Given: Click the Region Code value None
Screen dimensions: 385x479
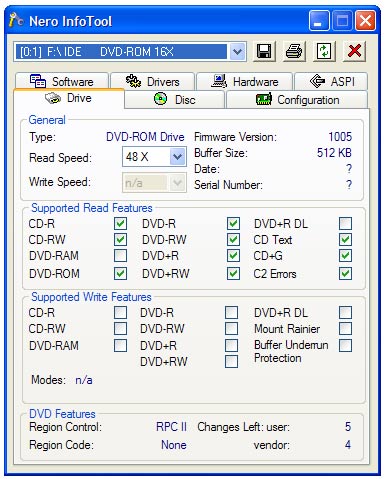Looking at the screenshot, I should coord(174,445).
